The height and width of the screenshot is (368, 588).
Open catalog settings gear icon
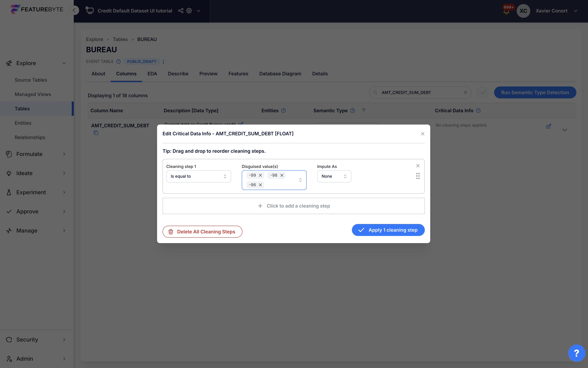189,11
